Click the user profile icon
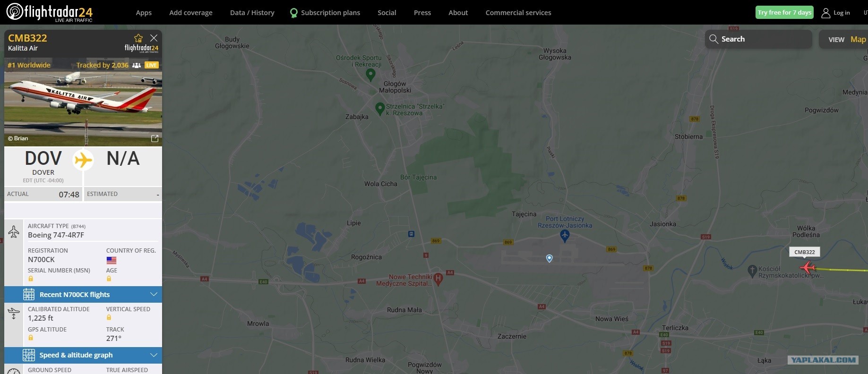 click(826, 13)
